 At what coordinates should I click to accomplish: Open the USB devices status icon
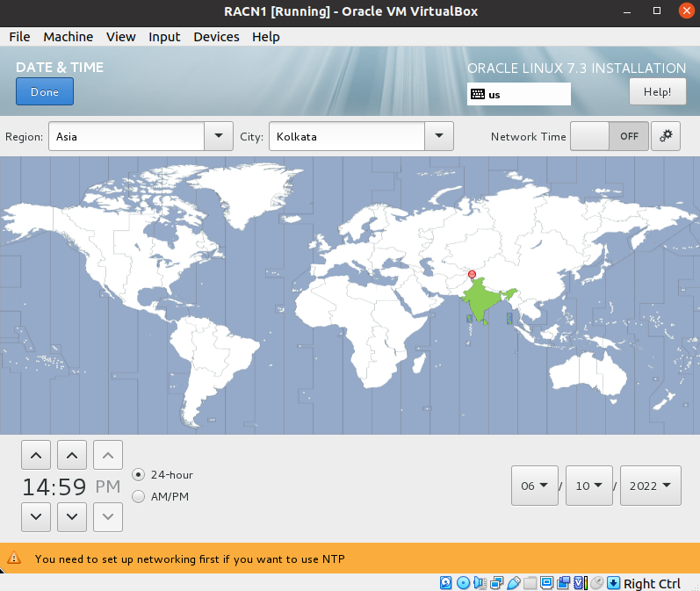[514, 583]
